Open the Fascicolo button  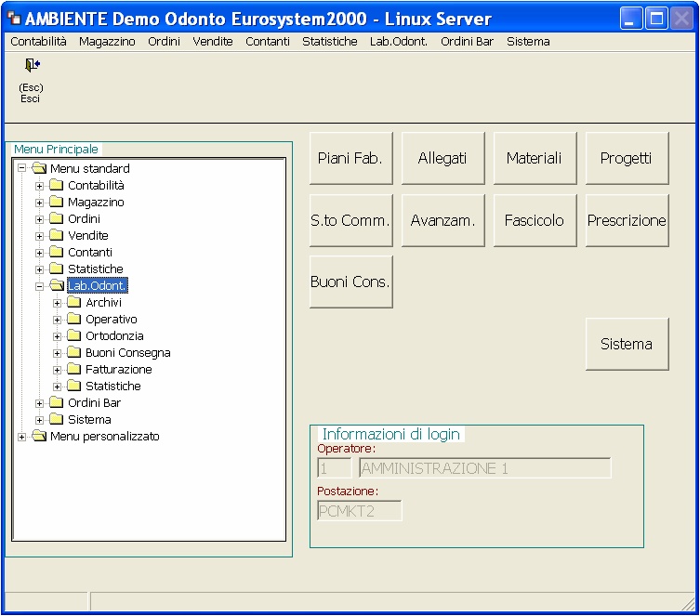[535, 220]
